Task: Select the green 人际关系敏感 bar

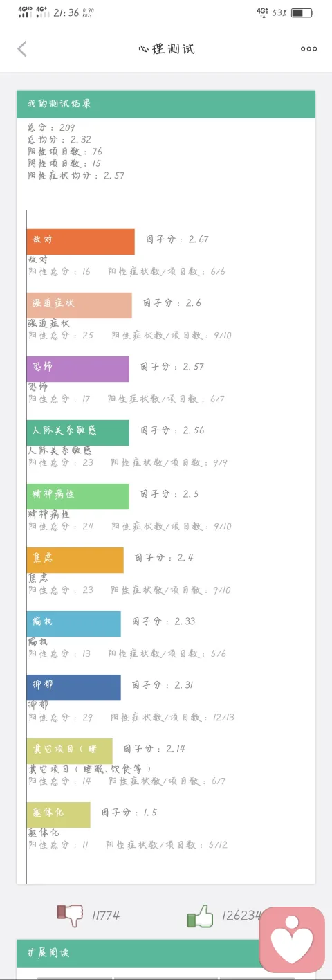Action: pyautogui.click(x=77, y=433)
